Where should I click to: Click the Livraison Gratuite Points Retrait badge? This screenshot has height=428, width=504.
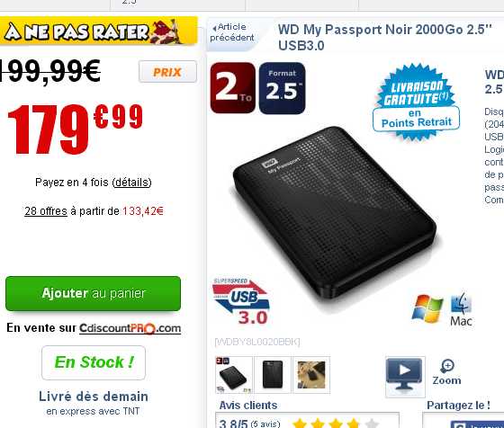[x=416, y=103]
